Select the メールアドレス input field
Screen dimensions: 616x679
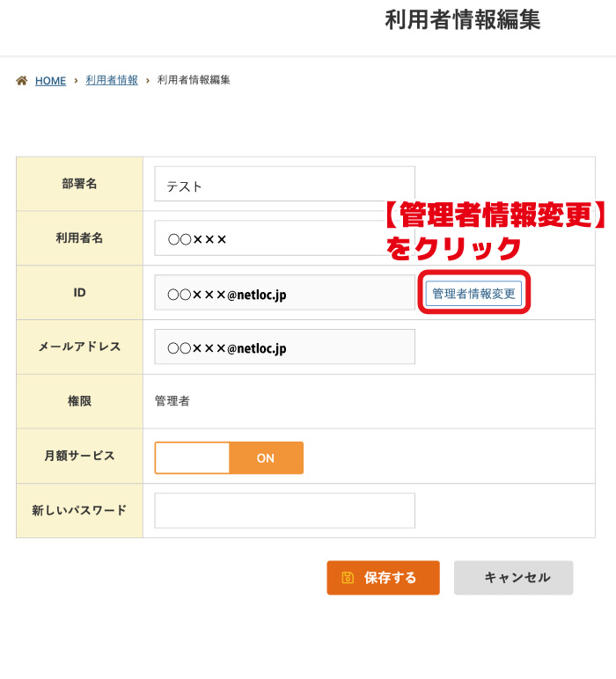coord(284,347)
